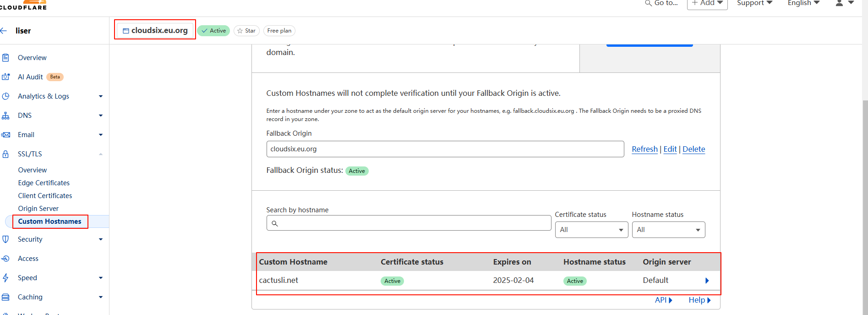Expand the Speed sidebar section
This screenshot has width=868, height=315.
pyautogui.click(x=101, y=278)
